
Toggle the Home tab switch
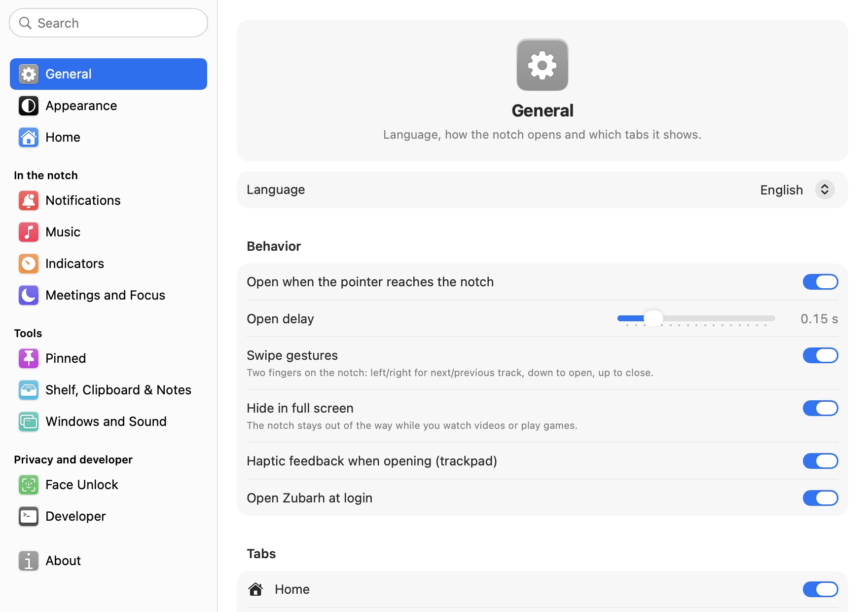820,589
